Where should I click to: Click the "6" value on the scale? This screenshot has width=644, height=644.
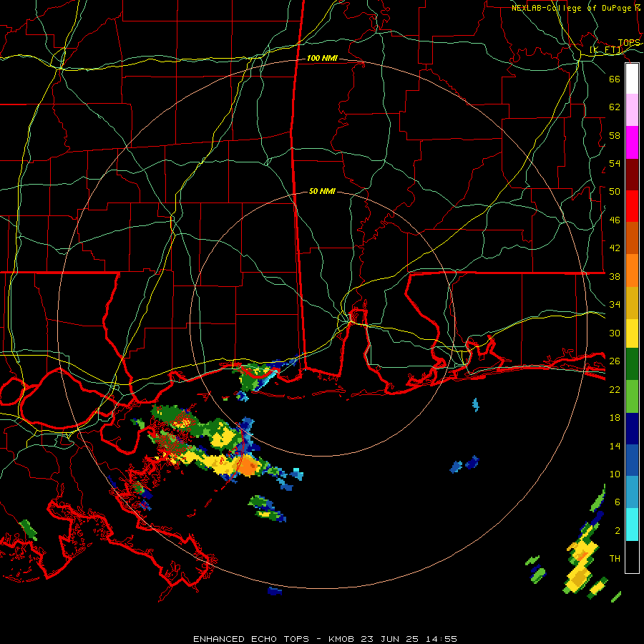(x=618, y=502)
